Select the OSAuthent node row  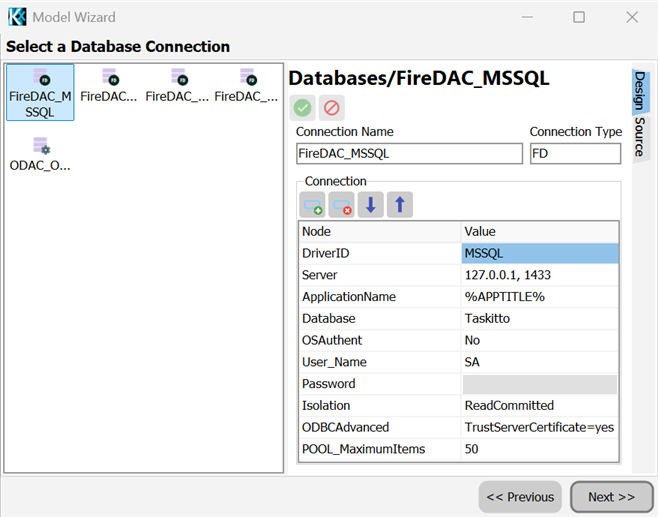380,340
